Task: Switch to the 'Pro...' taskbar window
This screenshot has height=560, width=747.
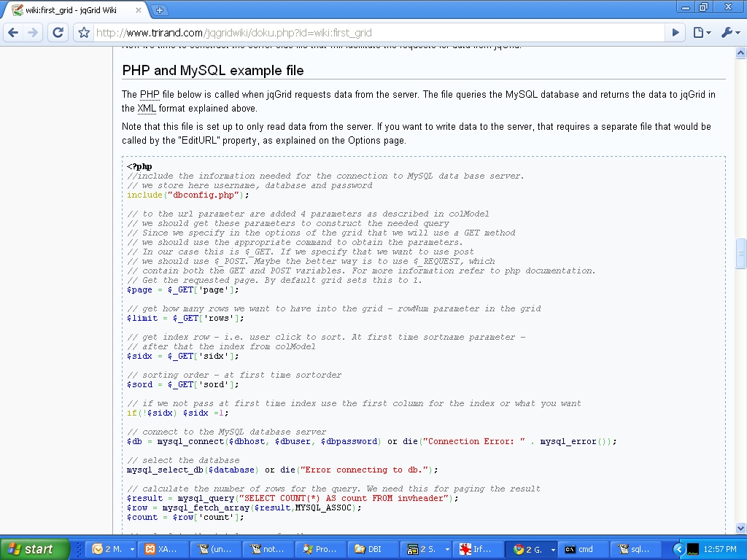Action: point(321,549)
